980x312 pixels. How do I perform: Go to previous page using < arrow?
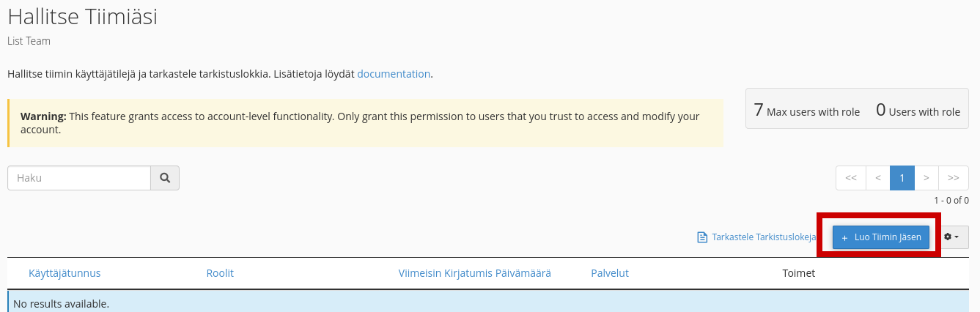click(x=877, y=178)
